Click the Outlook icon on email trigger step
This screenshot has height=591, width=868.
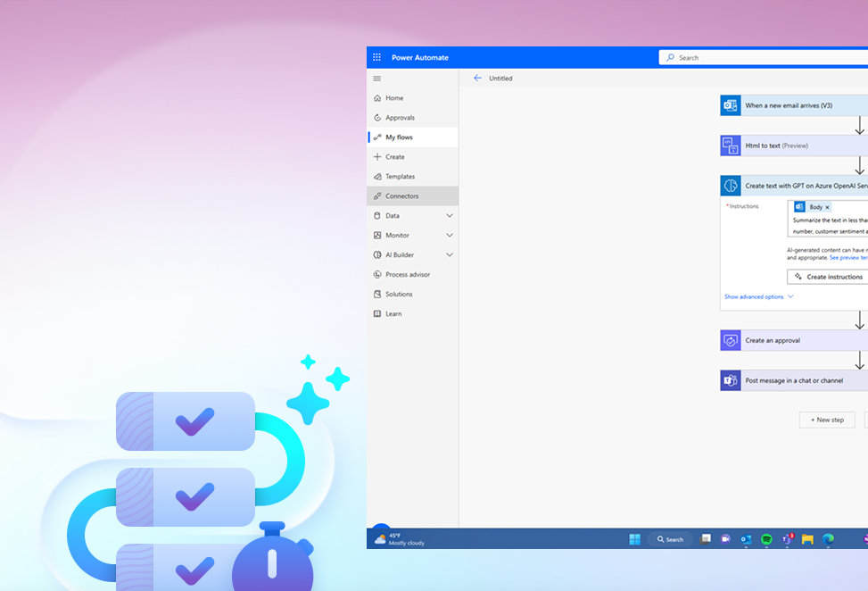[731, 105]
